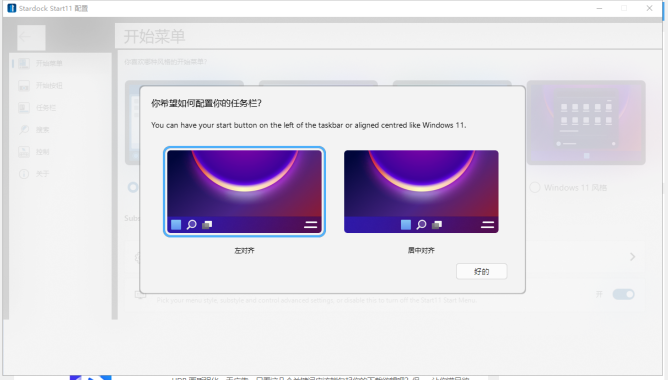668x380 pixels.
Task: Click the 开始菜单 sidebar icon
Action: (24, 63)
